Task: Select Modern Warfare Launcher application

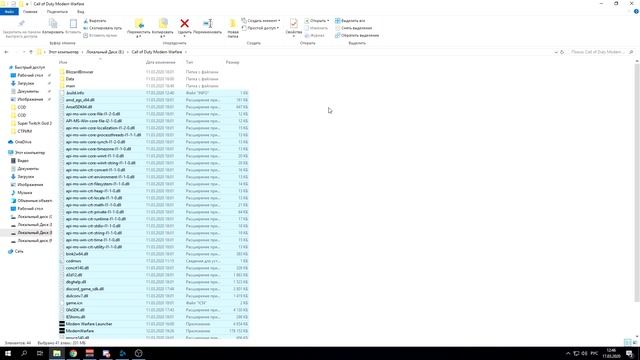Action: 153,324
